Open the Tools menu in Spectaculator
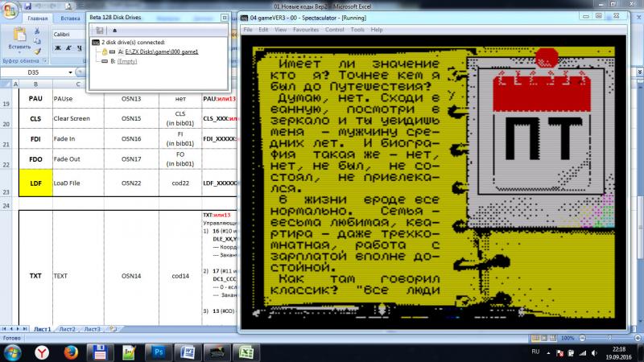 (356, 29)
